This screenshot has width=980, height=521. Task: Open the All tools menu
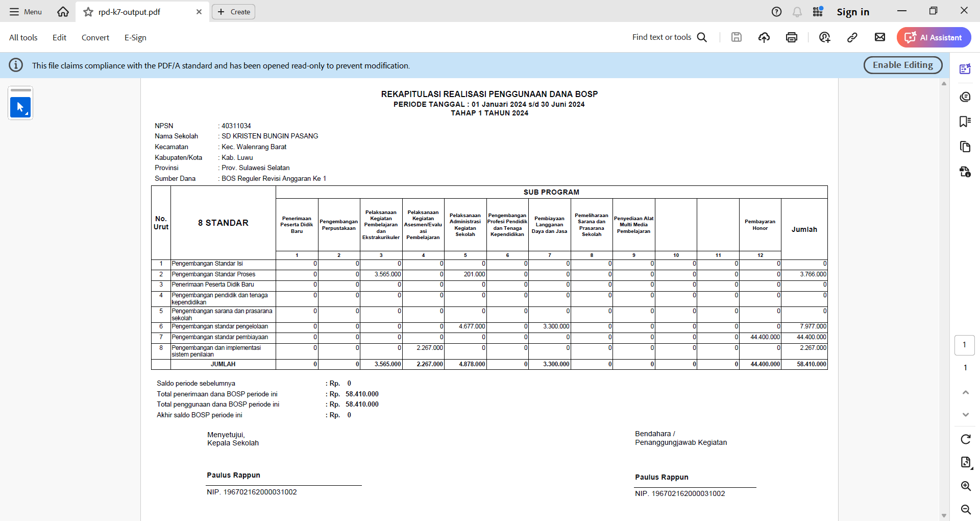point(23,38)
